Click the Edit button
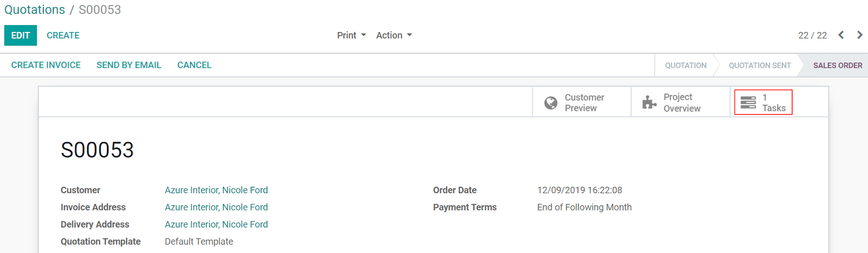 point(21,35)
